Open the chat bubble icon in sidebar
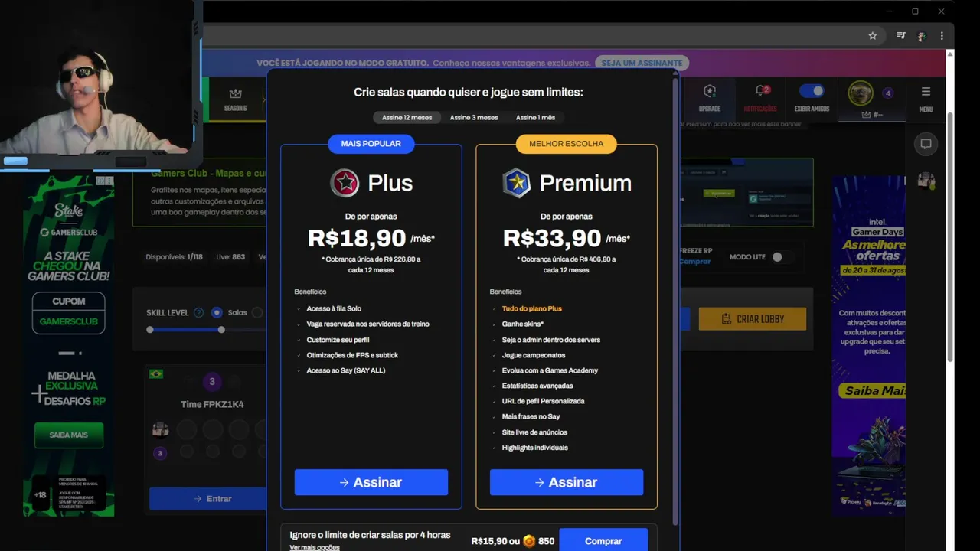Screen dimensions: 980x551 [x=926, y=144]
